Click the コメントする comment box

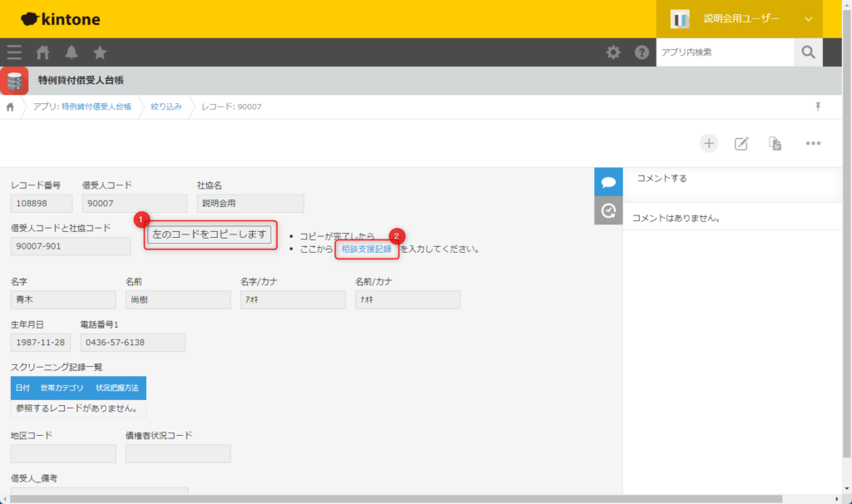tap(732, 179)
